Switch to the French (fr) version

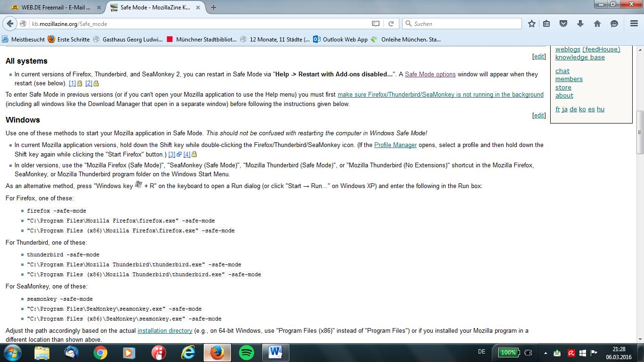[558, 109]
